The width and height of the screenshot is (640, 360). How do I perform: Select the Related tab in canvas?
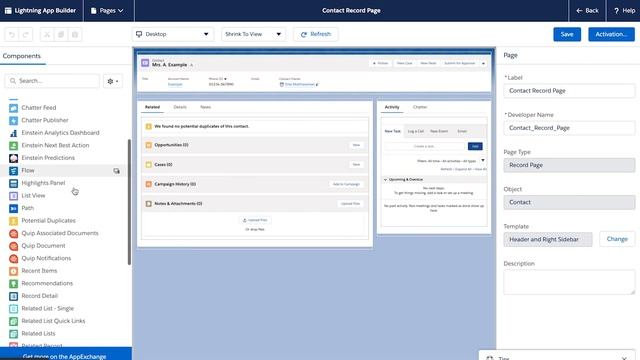pos(152,107)
